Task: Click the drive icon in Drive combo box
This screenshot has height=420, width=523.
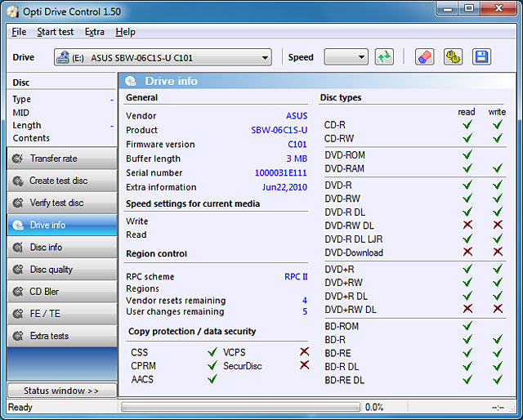Action: (x=63, y=57)
